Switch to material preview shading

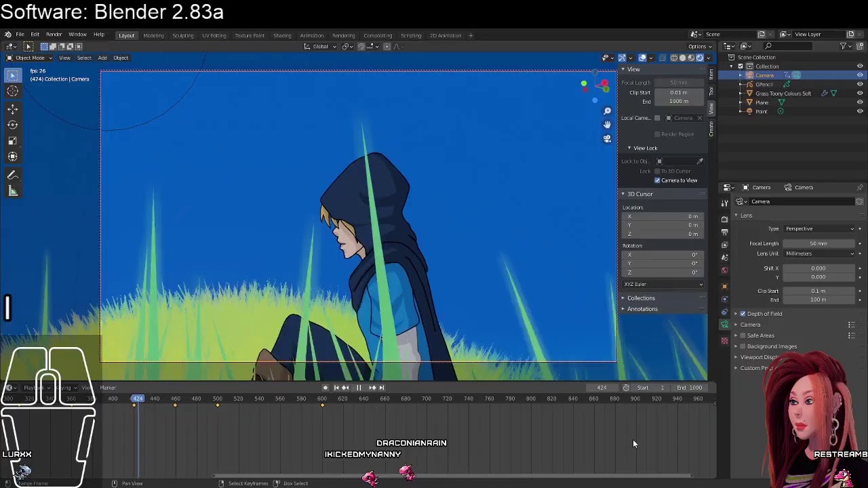point(691,58)
